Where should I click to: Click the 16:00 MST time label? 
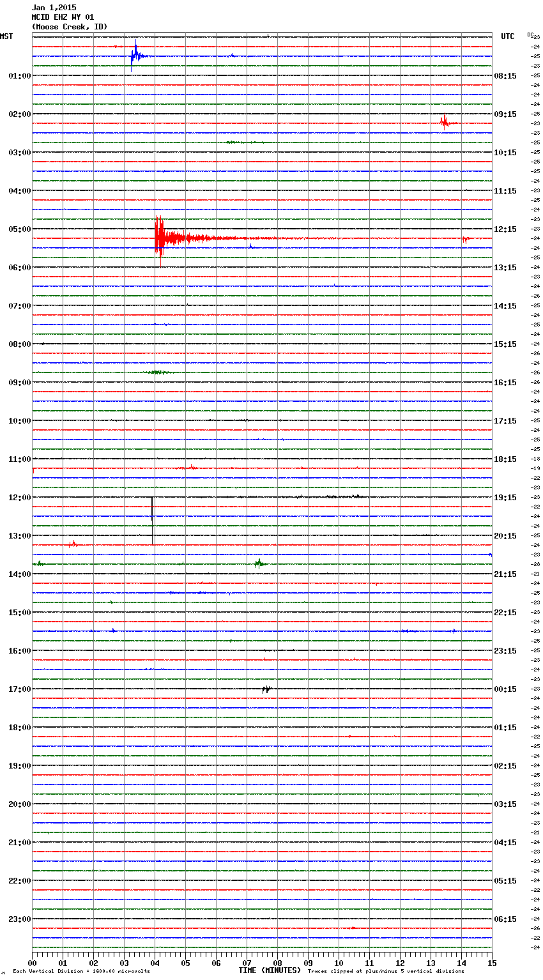click(19, 651)
